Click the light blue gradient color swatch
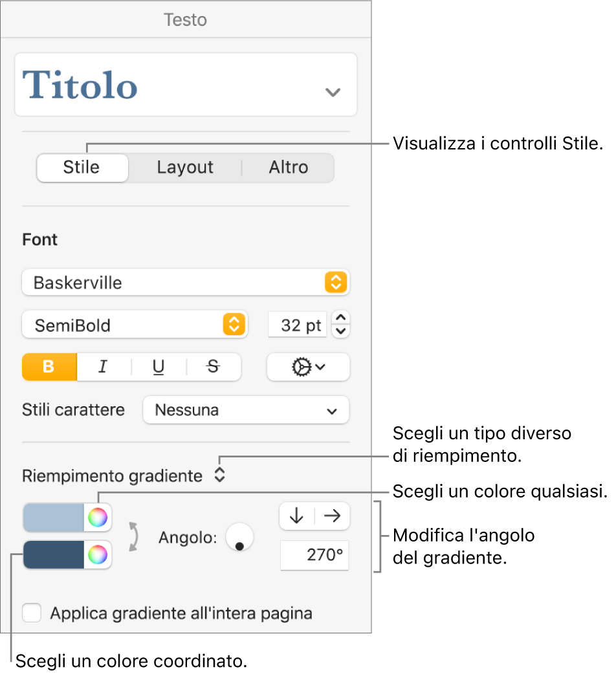The image size is (616, 678). pos(54,517)
